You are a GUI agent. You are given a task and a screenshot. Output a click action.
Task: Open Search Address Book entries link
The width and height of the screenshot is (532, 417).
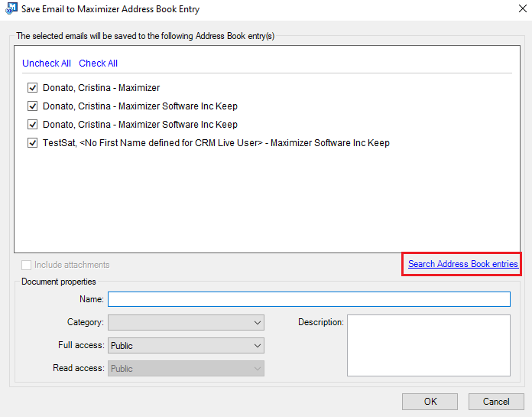coord(462,264)
